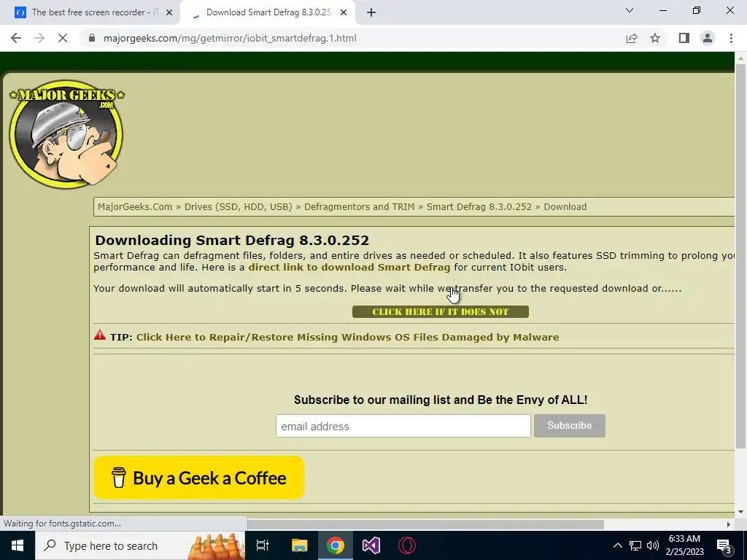The width and height of the screenshot is (747, 560).
Task: Open Repair/Restore Missing Windows OS Files link
Action: (348, 337)
